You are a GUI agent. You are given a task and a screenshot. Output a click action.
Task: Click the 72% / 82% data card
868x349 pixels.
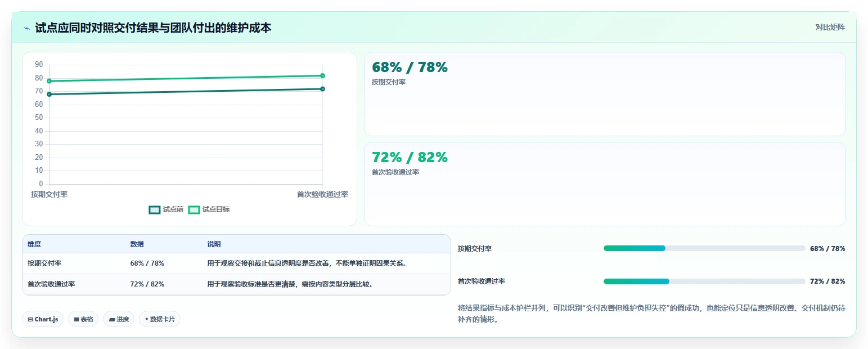[605, 184]
